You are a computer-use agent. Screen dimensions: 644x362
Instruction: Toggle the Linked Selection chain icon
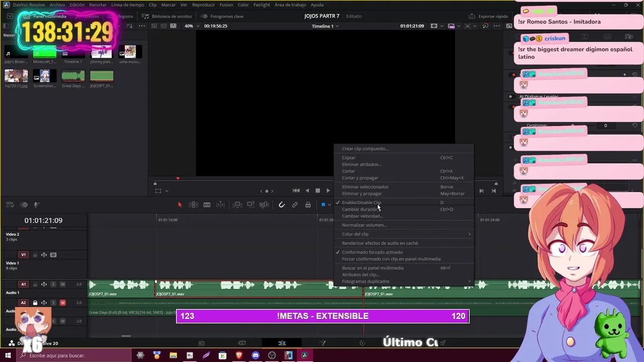[295, 205]
